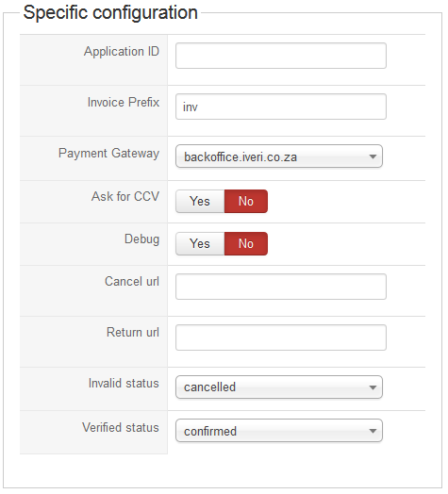Click the Verified status label
The image size is (448, 494).
click(x=121, y=427)
